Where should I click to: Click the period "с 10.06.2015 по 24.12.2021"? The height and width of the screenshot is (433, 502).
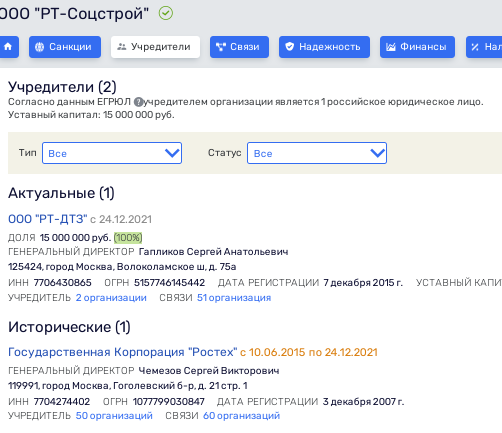[309, 352]
